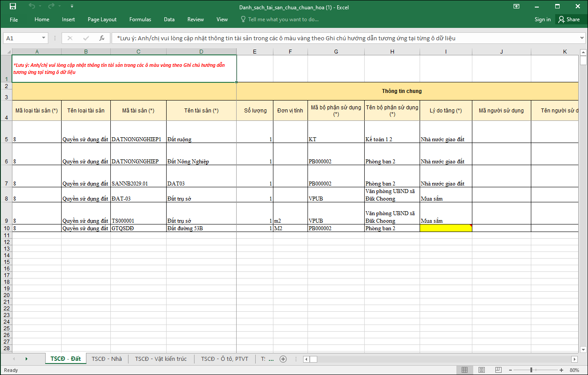Expand the Name Box dropdown
The width and height of the screenshot is (588, 375).
tap(43, 38)
